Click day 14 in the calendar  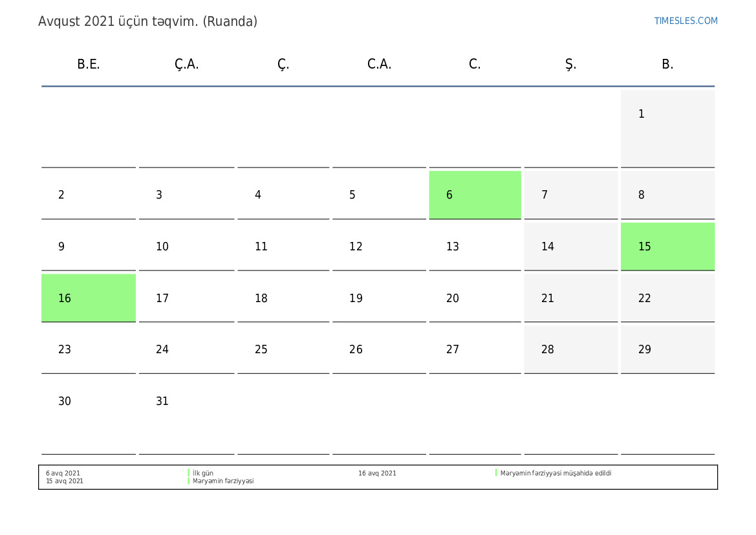tap(571, 246)
